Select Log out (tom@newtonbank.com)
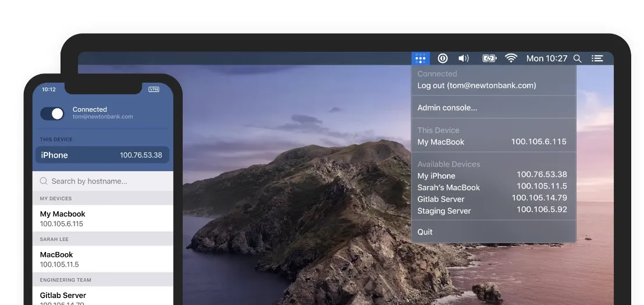 point(476,86)
